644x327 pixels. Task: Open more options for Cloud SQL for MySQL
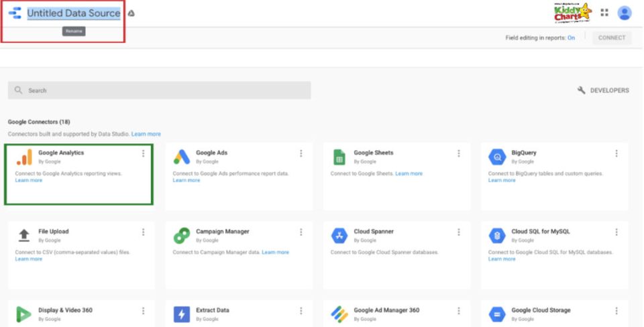pyautogui.click(x=616, y=232)
